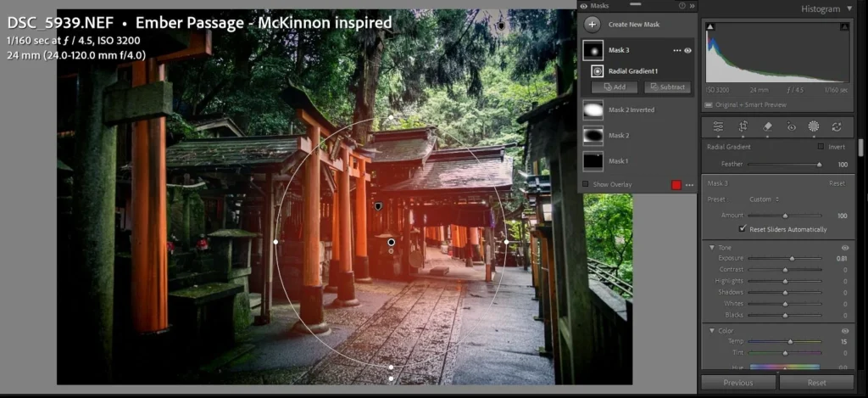Click the Temp slider handle
This screenshot has height=398, width=868.
791,341
